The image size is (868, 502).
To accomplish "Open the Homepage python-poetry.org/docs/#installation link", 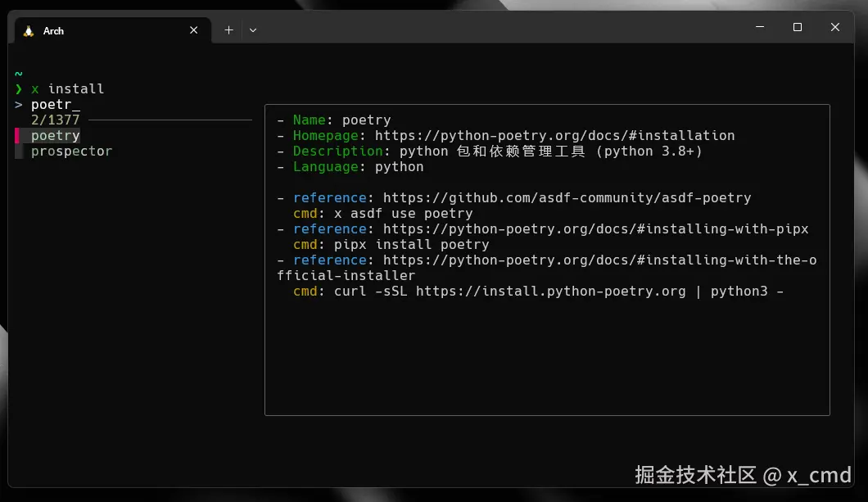I will pos(554,136).
